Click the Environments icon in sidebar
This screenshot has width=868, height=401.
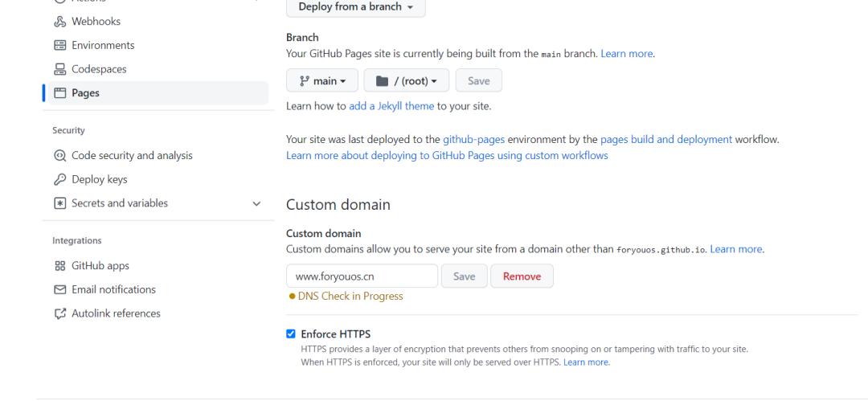click(59, 46)
